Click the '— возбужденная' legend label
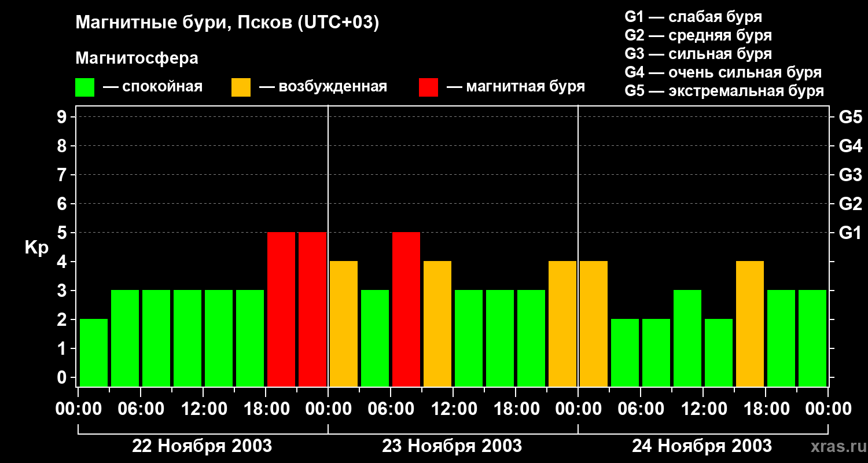 click(x=323, y=87)
